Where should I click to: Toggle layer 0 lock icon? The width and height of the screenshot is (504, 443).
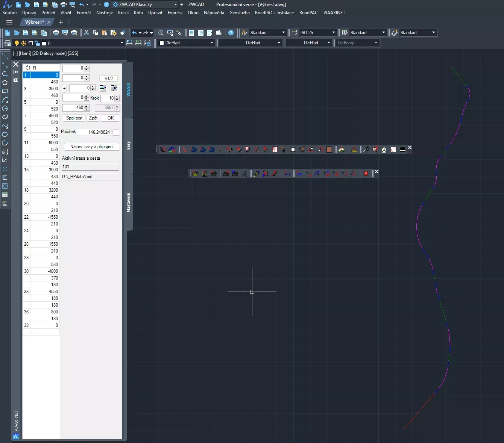pos(37,43)
